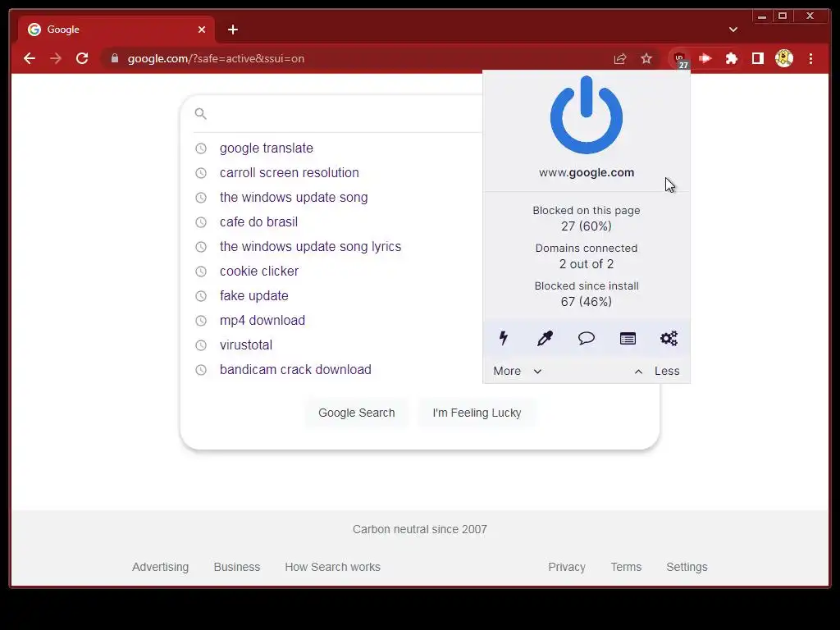
Task: Click the uBlock Origin extension icon
Action: (x=679, y=58)
